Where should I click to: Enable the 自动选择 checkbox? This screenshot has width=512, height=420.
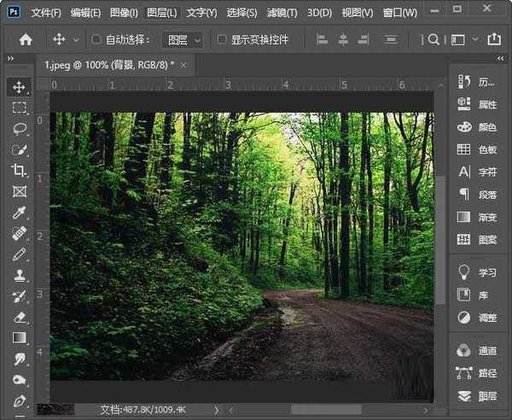[x=96, y=39]
